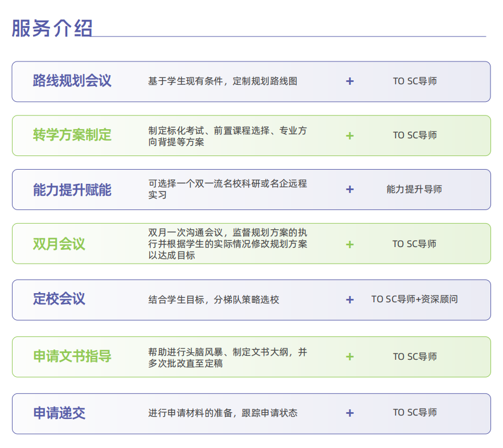Select the 能力提升赋能 title
The image size is (503, 448).
[x=72, y=190]
